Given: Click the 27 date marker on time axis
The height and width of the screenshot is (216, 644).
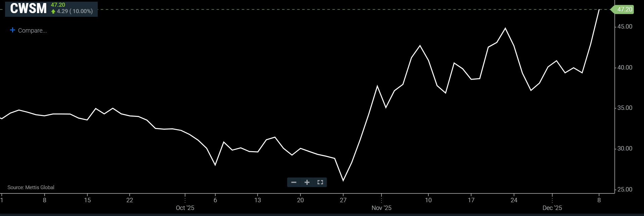Looking at the screenshot, I should point(343,200).
